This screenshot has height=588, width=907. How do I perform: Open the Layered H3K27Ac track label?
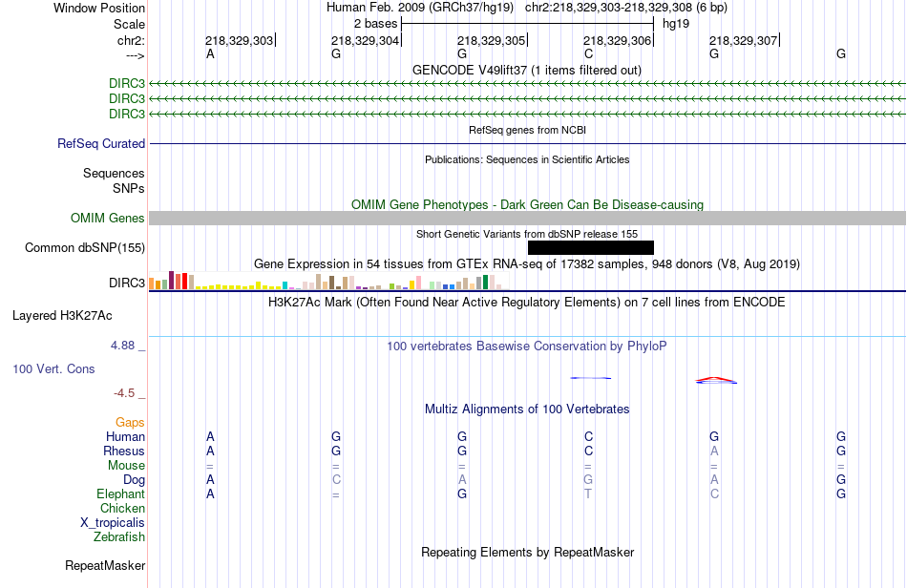[x=62, y=316]
